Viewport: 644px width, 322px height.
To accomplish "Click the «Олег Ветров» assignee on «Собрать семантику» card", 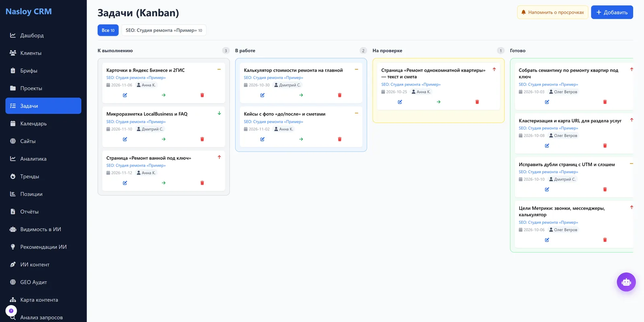I will click(x=563, y=92).
